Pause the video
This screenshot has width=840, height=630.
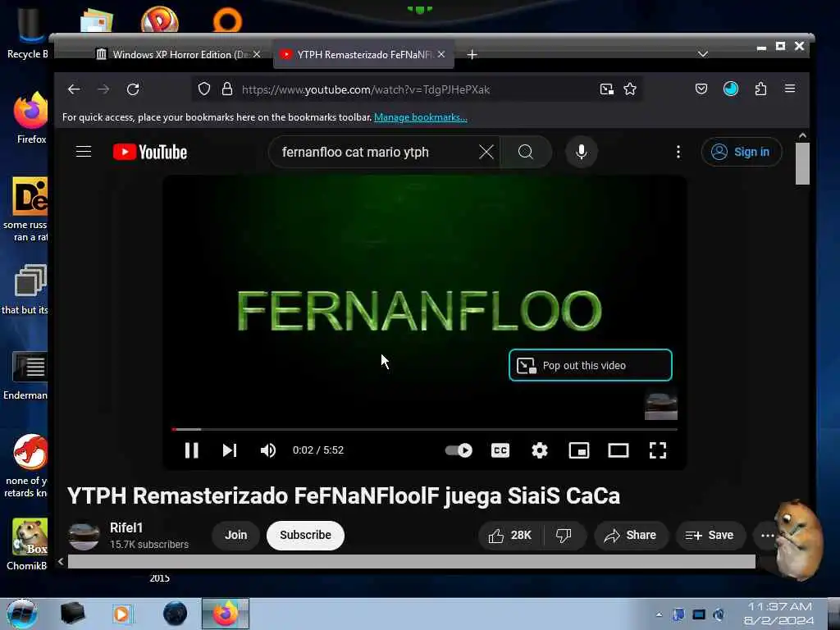click(x=192, y=450)
